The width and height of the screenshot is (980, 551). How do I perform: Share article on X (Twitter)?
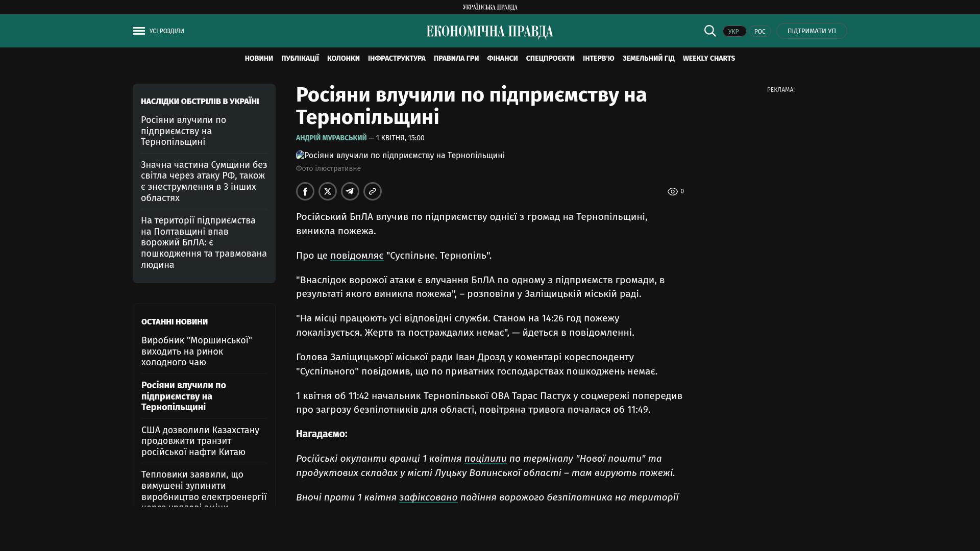328,191
